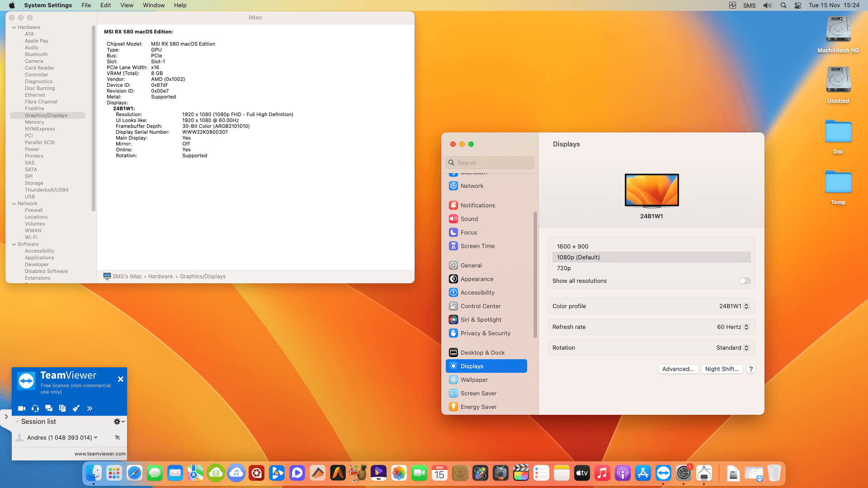Collapse the Hardware tree section
Viewport: 868px width, 488px height.
14,28
